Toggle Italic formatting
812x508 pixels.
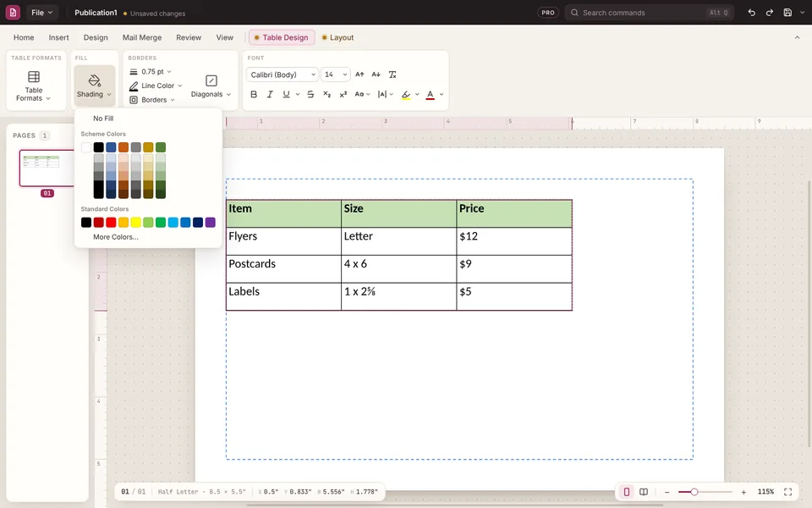coord(270,94)
